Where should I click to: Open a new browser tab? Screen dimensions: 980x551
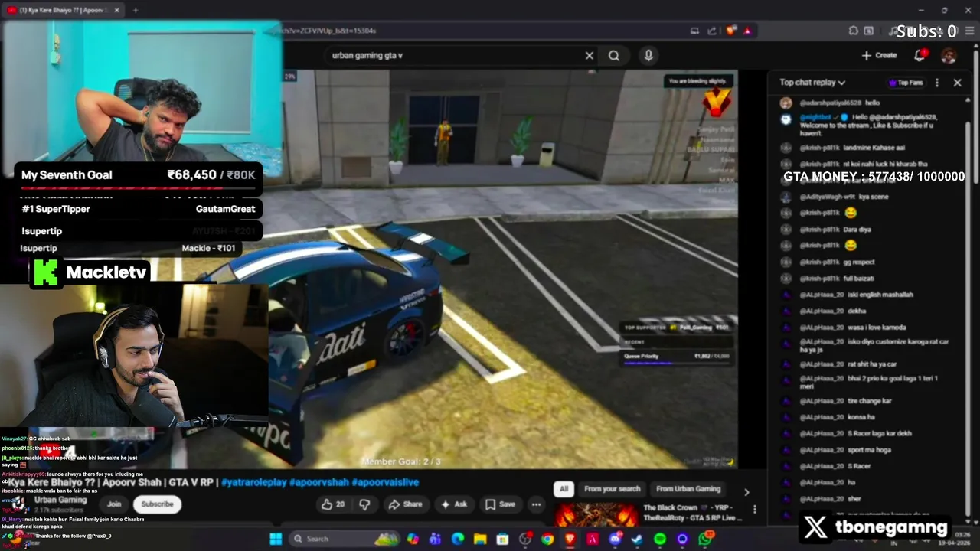pyautogui.click(x=136, y=10)
